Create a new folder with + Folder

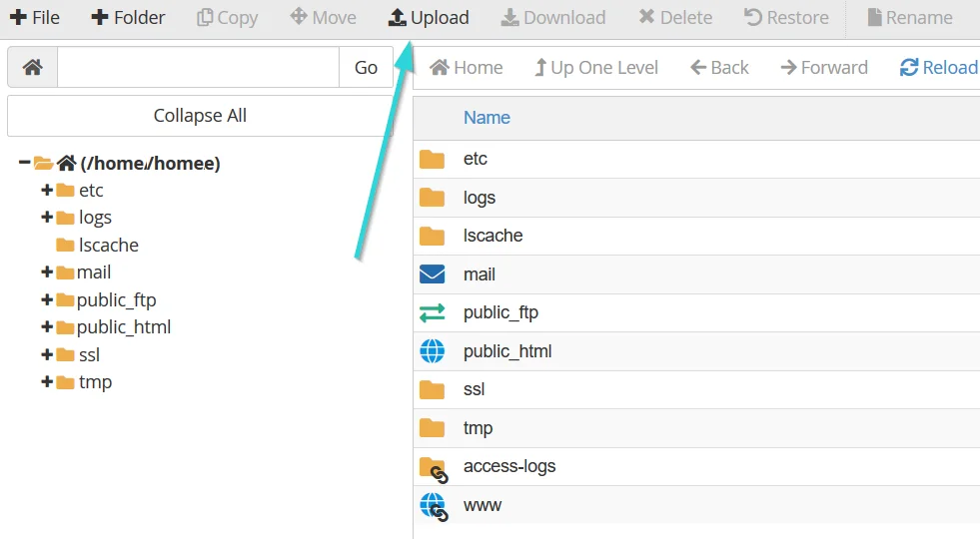(x=128, y=18)
